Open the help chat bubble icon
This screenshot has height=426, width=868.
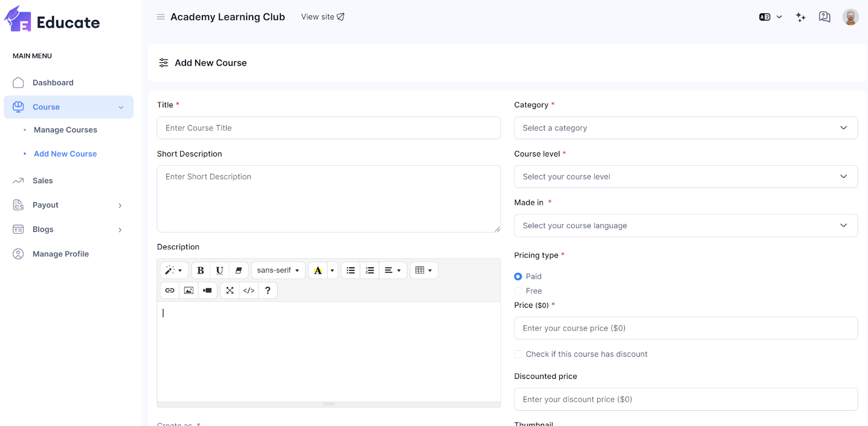[x=824, y=17]
